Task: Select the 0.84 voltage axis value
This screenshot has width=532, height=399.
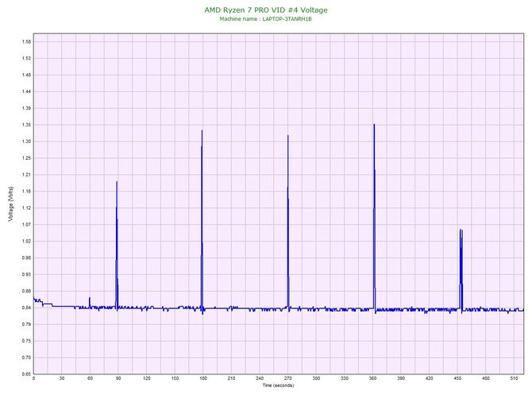Action: 26,308
